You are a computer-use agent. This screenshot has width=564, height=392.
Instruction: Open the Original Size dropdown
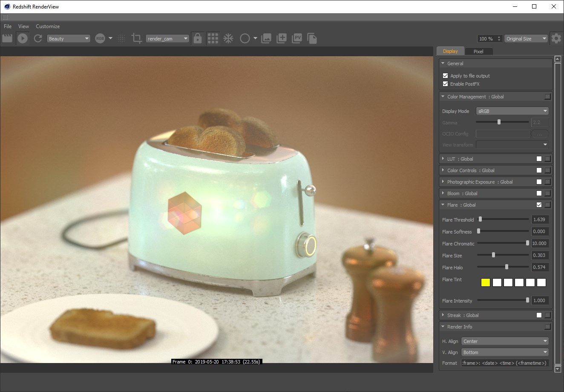[x=526, y=38]
